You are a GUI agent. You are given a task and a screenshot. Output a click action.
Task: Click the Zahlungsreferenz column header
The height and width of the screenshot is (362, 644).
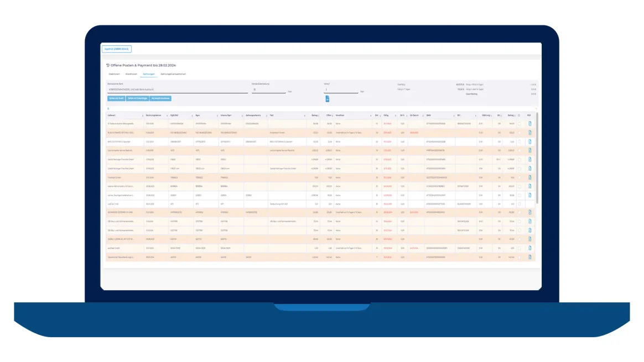click(x=253, y=116)
